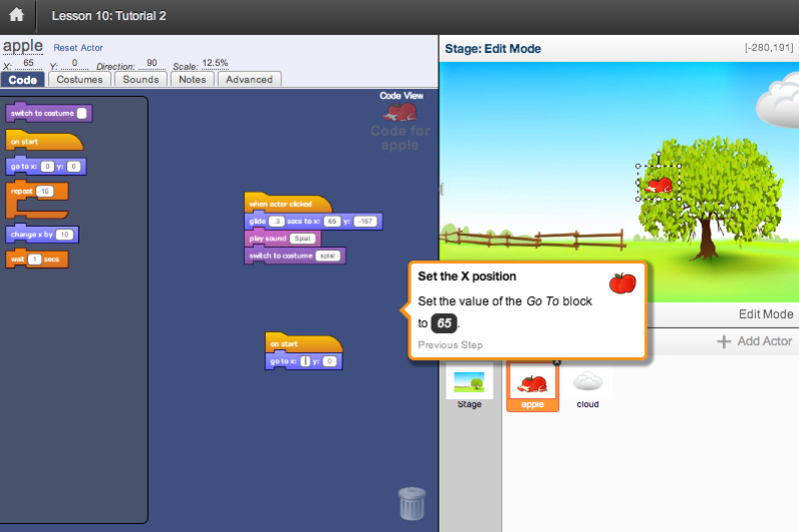Remove the apple actor using its small x
This screenshot has width=799, height=532.
556,362
